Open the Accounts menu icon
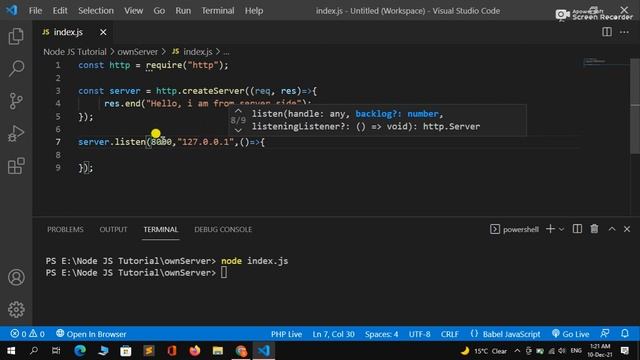Viewport: 640px width, 360px height. [x=16, y=277]
